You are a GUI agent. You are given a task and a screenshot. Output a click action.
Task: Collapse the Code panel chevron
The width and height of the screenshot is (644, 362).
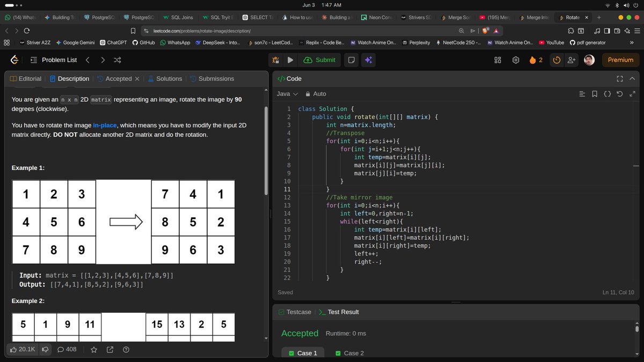(632, 79)
